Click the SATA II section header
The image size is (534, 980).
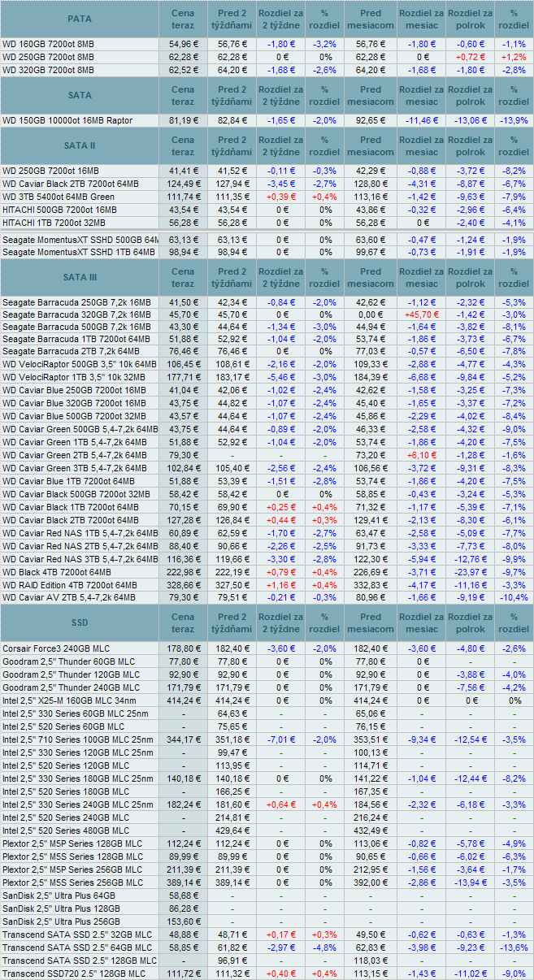(x=80, y=145)
